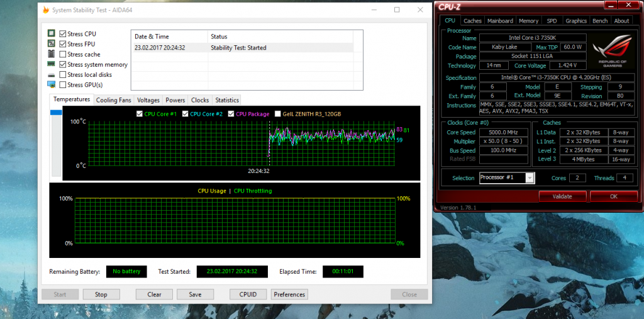Maximize the AIDA64 System Stability Test window

coord(397,10)
